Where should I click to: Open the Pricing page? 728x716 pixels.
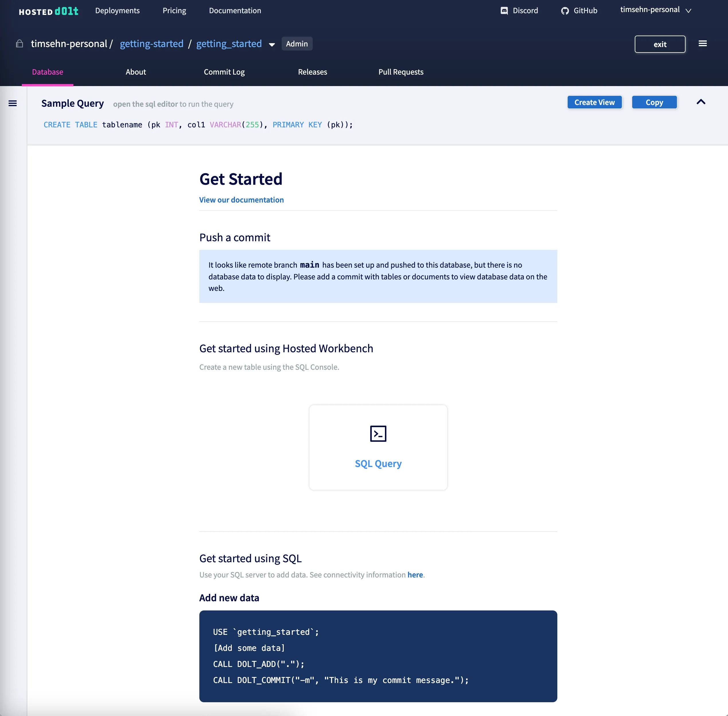pyautogui.click(x=174, y=11)
